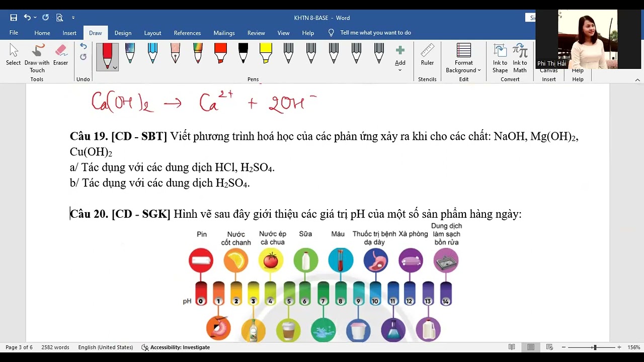The height and width of the screenshot is (362, 644).
Task: Click the lemon 'Nước cốt chanh' icon in pH image
Action: [x=236, y=261]
